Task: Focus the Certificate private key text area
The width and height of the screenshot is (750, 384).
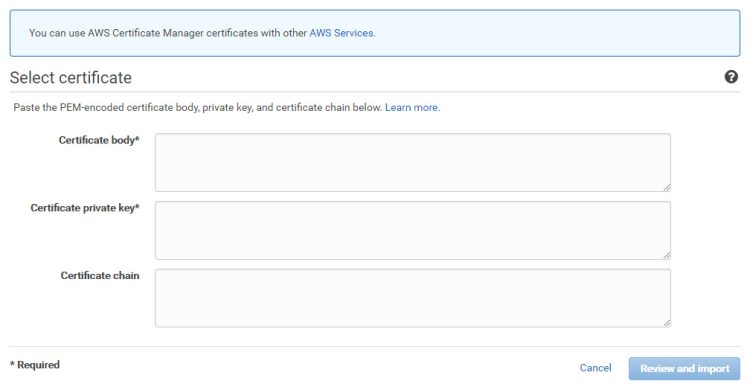Action: 413,230
